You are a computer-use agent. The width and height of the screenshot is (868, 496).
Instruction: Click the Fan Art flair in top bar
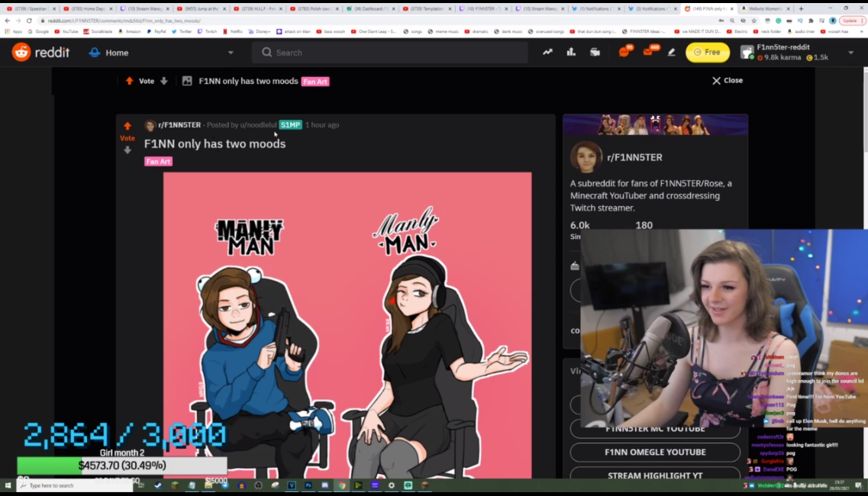pos(315,82)
